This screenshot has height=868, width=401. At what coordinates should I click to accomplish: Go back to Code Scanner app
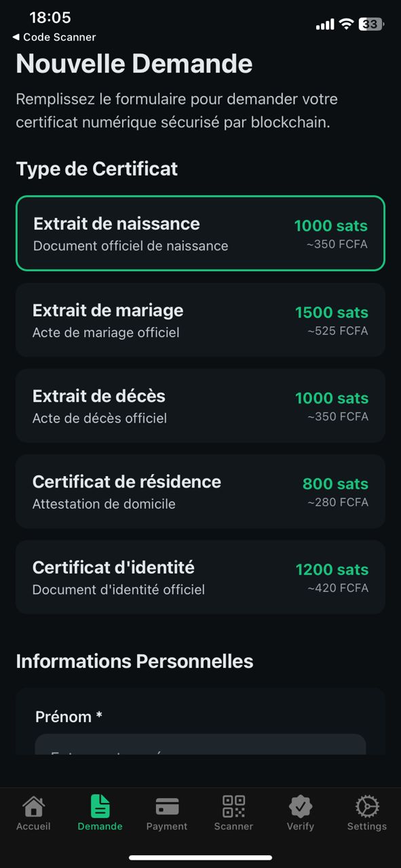pyautogui.click(x=54, y=37)
